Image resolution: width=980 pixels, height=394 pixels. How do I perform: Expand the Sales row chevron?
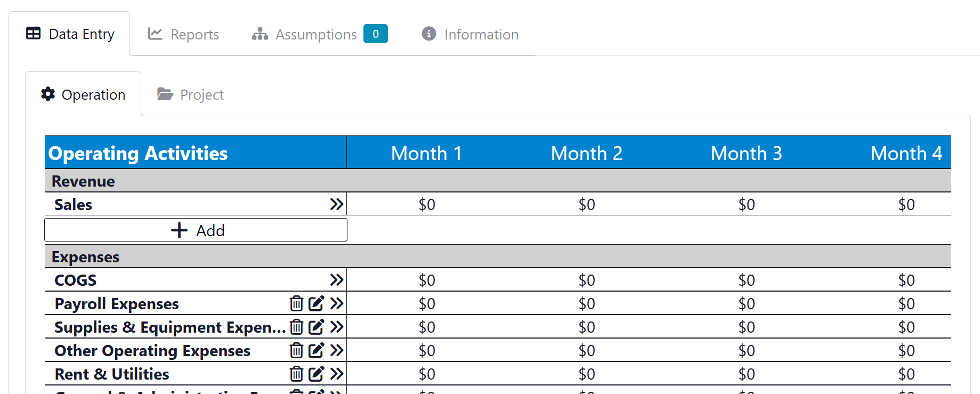336,204
